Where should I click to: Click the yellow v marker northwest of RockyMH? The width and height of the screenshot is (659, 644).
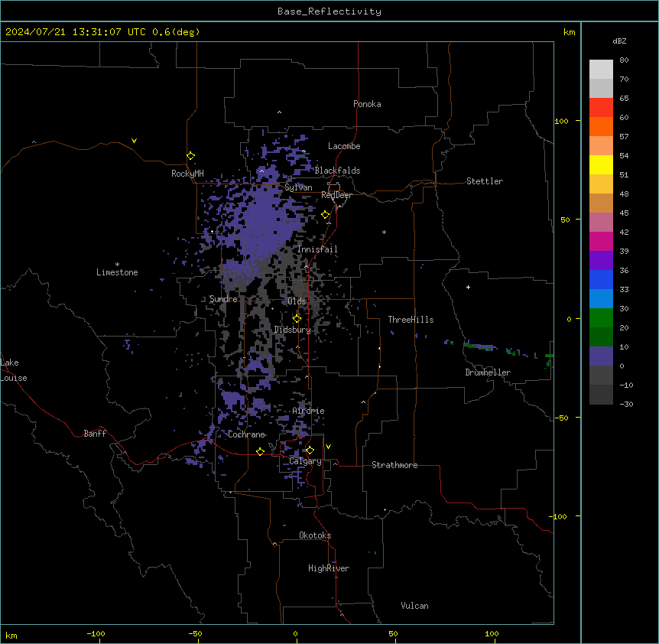134,141
